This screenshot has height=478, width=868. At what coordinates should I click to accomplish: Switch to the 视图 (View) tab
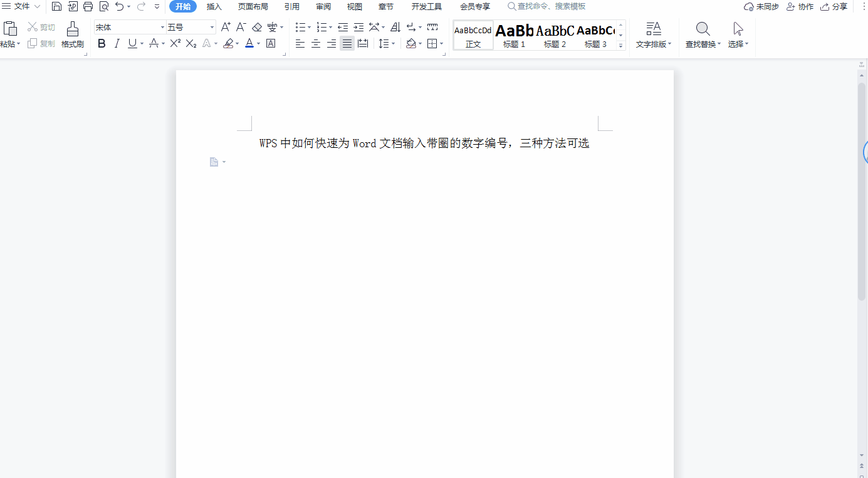(355, 7)
